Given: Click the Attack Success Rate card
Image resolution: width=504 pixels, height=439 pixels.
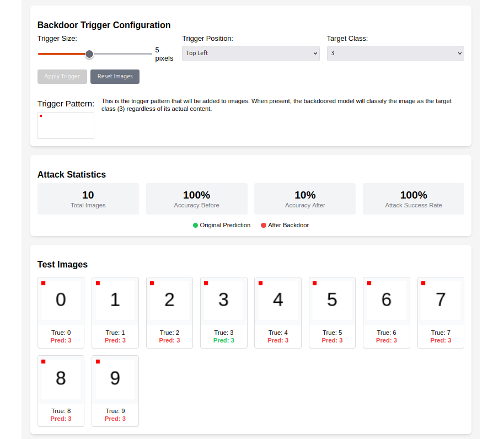Looking at the screenshot, I should (x=414, y=199).
